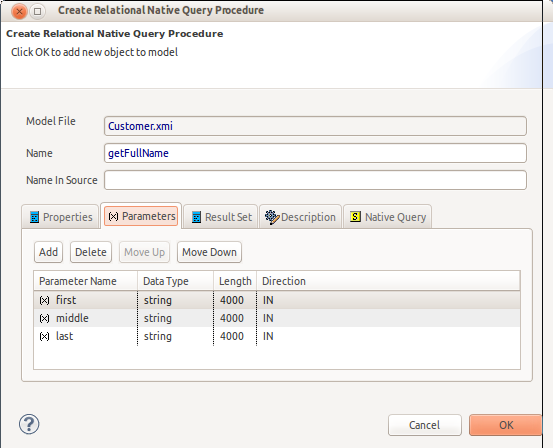Focus the Name field containing getFullName
The width and height of the screenshot is (553, 448).
click(x=315, y=153)
